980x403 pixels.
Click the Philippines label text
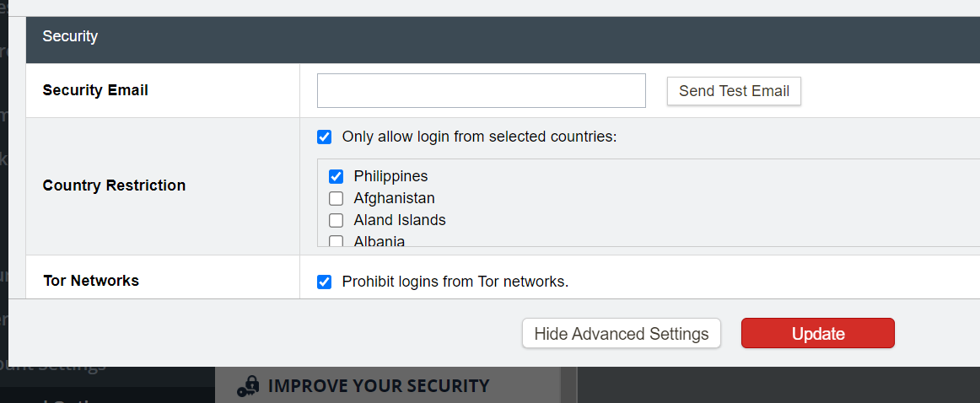pos(390,176)
